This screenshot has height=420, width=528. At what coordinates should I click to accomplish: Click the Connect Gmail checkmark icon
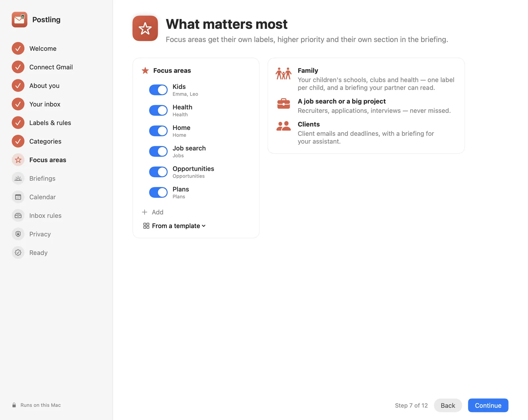(18, 67)
